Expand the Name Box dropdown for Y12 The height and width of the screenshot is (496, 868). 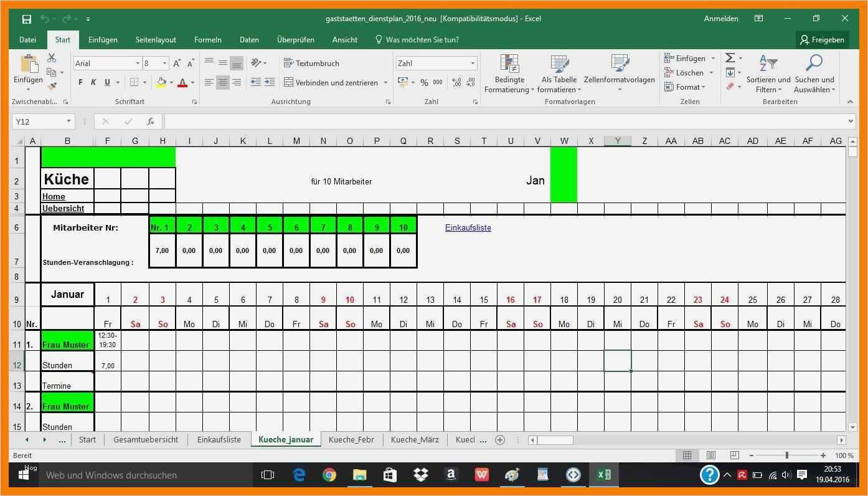(x=68, y=122)
